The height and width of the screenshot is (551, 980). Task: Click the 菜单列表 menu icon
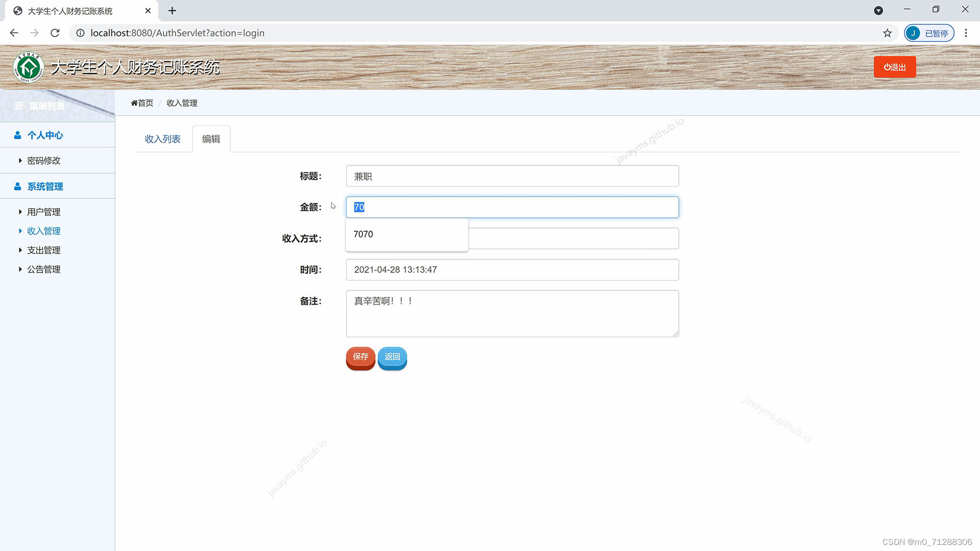(18, 106)
